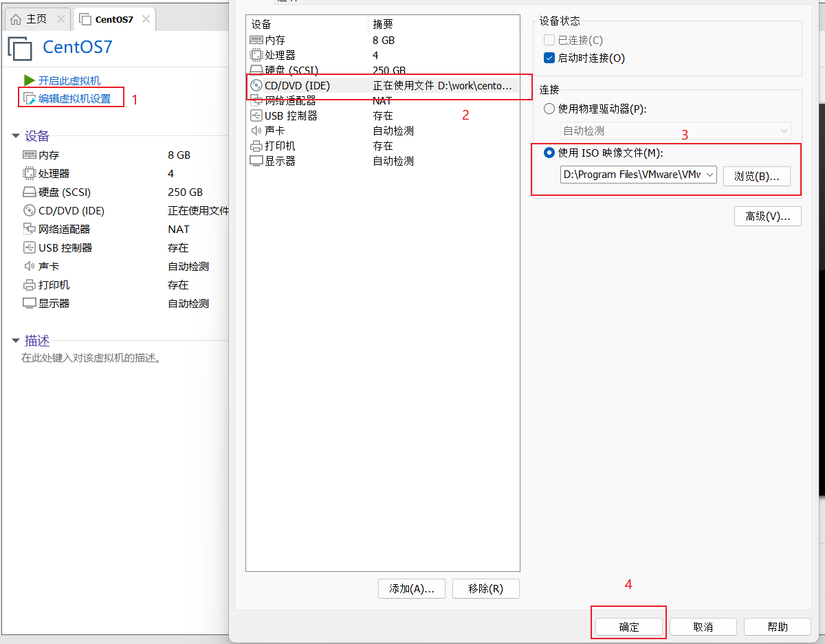Select the memory chip icon in dialog device list
Screen dimensions: 825x644
coord(256,41)
